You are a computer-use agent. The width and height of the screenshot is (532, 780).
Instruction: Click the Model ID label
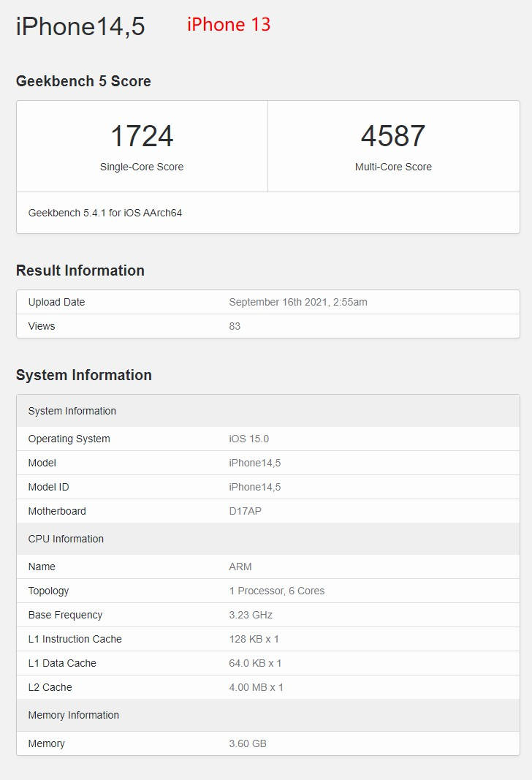49,487
